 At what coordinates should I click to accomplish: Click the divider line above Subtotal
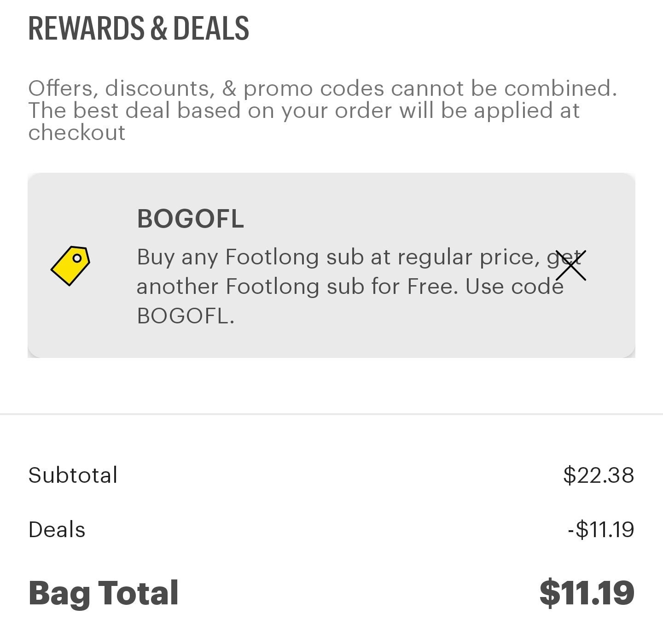331,414
